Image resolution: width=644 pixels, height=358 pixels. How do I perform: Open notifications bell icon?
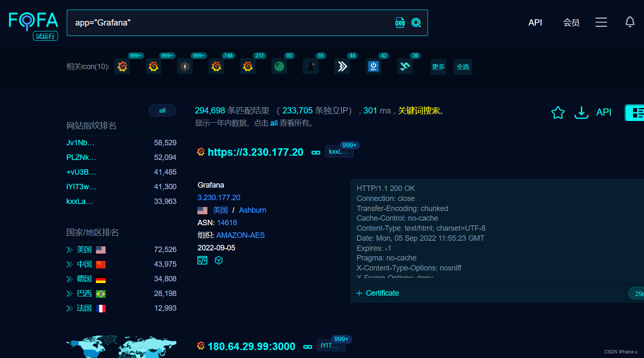(630, 22)
